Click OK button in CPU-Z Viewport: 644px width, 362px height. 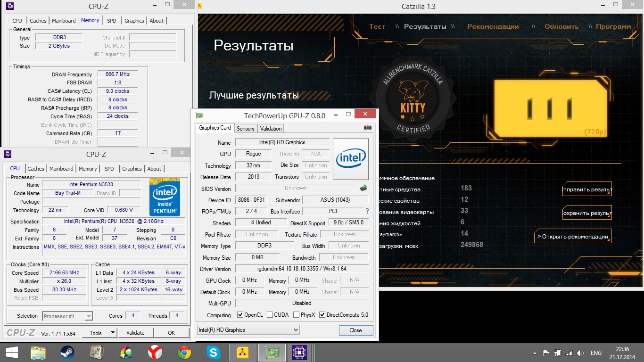pyautogui.click(x=172, y=333)
